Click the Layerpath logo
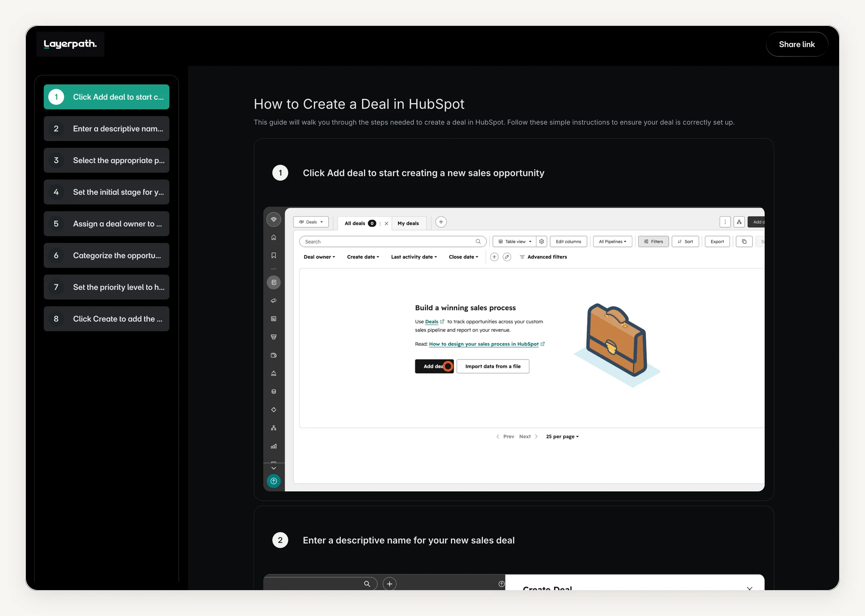This screenshot has width=865, height=616. click(70, 44)
